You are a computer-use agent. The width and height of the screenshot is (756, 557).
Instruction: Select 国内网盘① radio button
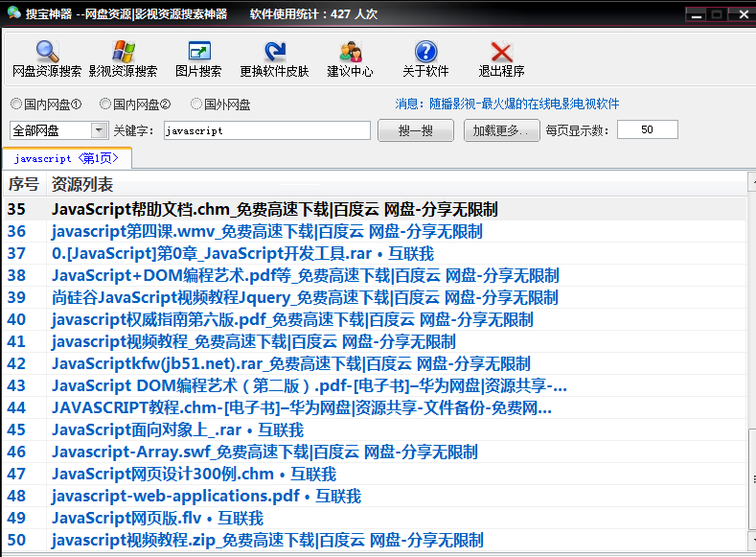pyautogui.click(x=16, y=104)
